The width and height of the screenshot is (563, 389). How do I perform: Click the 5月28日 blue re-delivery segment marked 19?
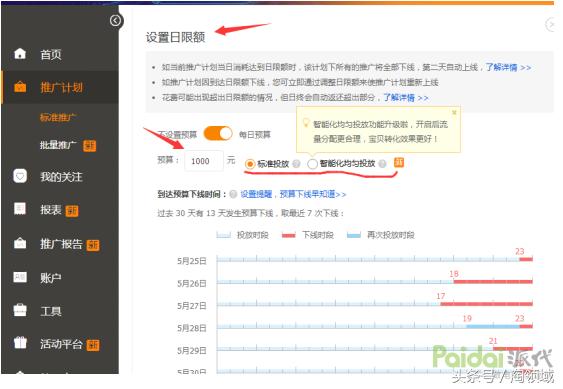point(493,326)
